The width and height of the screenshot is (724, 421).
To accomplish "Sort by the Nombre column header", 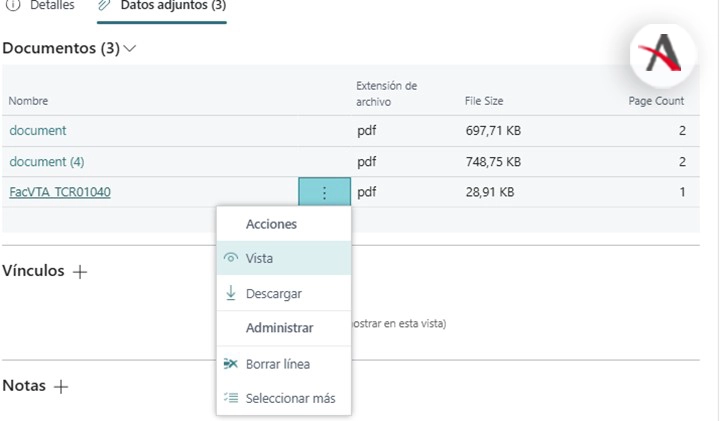I will pyautogui.click(x=28, y=101).
